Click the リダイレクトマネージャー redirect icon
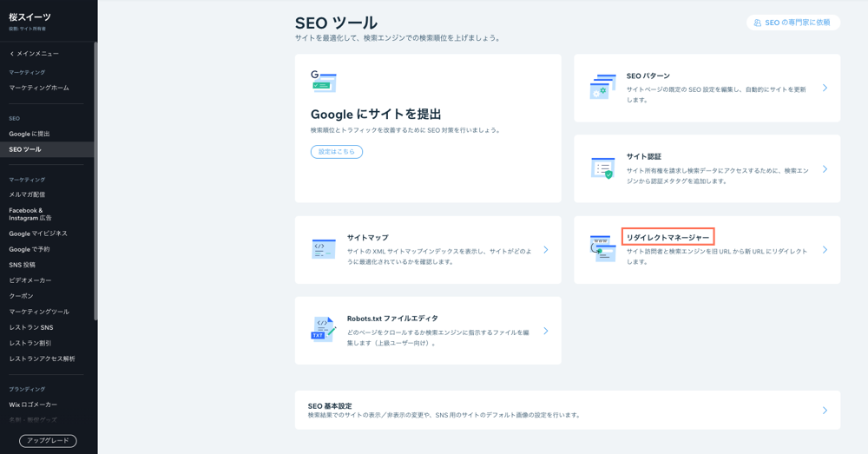868x454 pixels. tap(603, 248)
